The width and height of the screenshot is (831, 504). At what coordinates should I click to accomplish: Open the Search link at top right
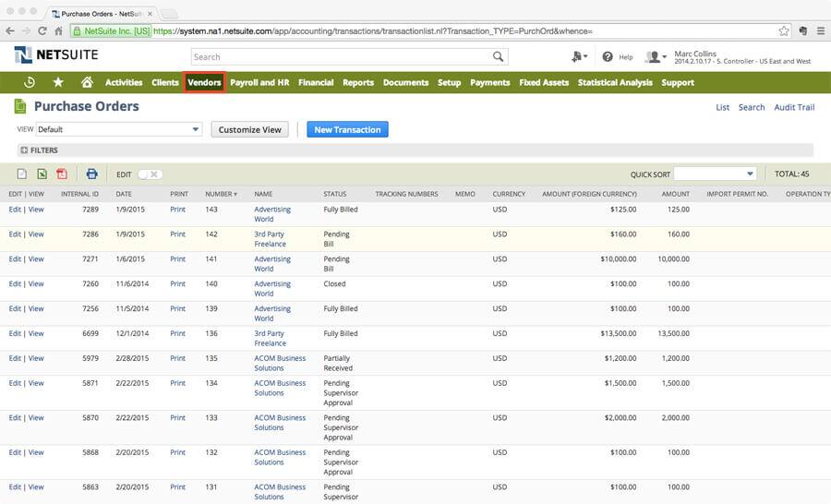pyautogui.click(x=752, y=107)
